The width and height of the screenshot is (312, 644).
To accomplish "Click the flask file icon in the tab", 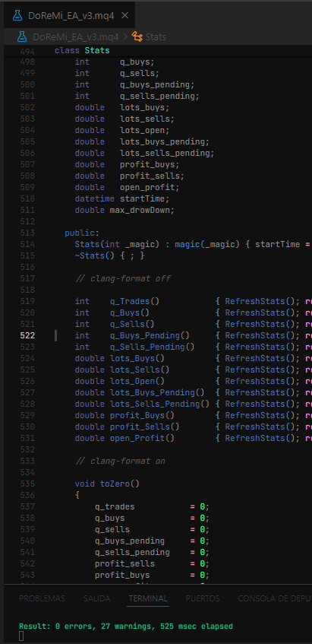I will point(17,16).
